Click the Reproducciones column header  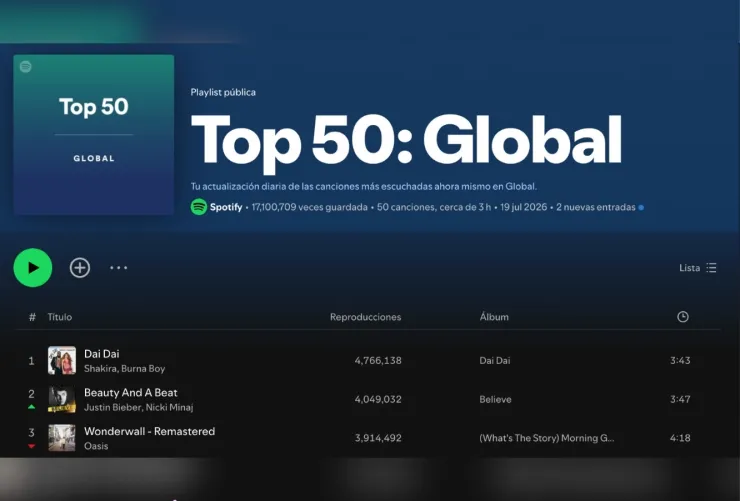pyautogui.click(x=365, y=317)
